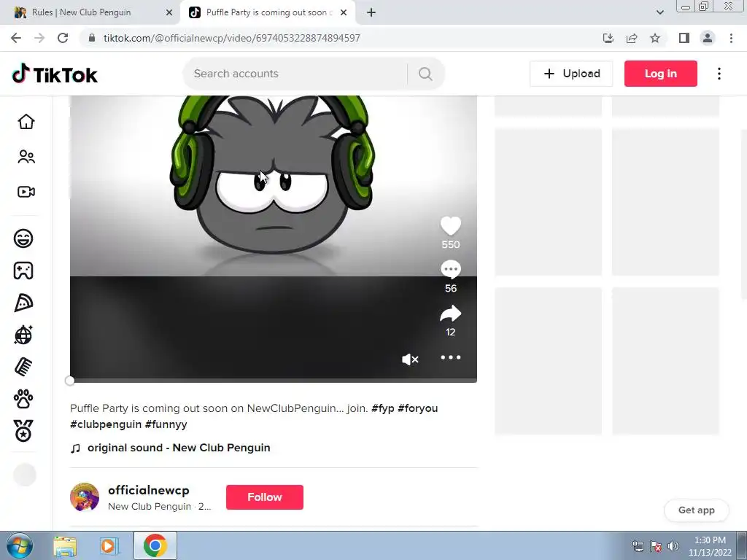The image size is (747, 560).
Task: Open officialnewcp avatar picture
Action: [x=85, y=497]
